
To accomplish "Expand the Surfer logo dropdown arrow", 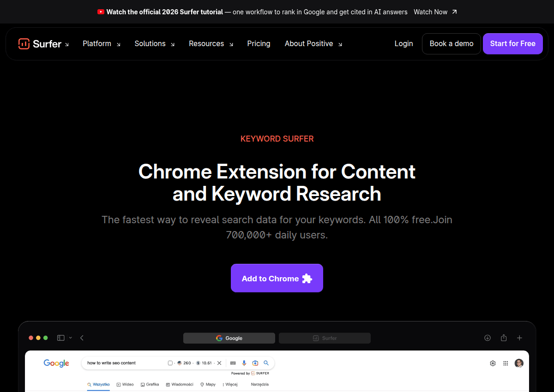I will 67,45.
